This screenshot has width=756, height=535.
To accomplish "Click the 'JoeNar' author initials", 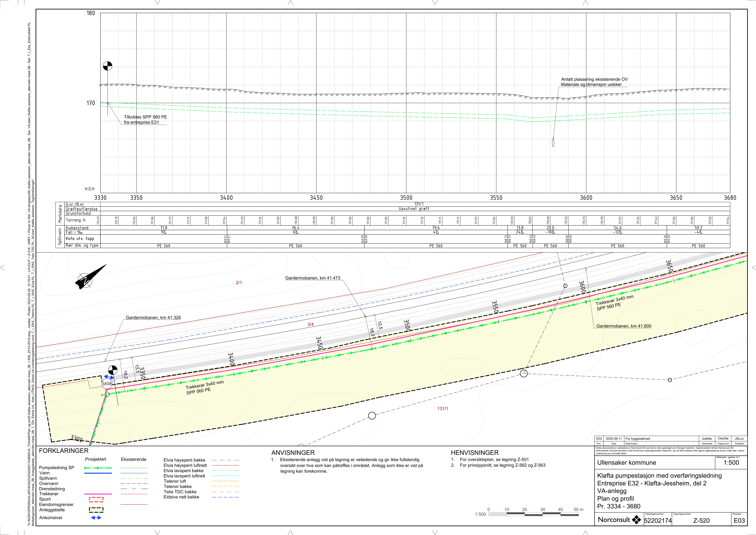I will 707,439.
